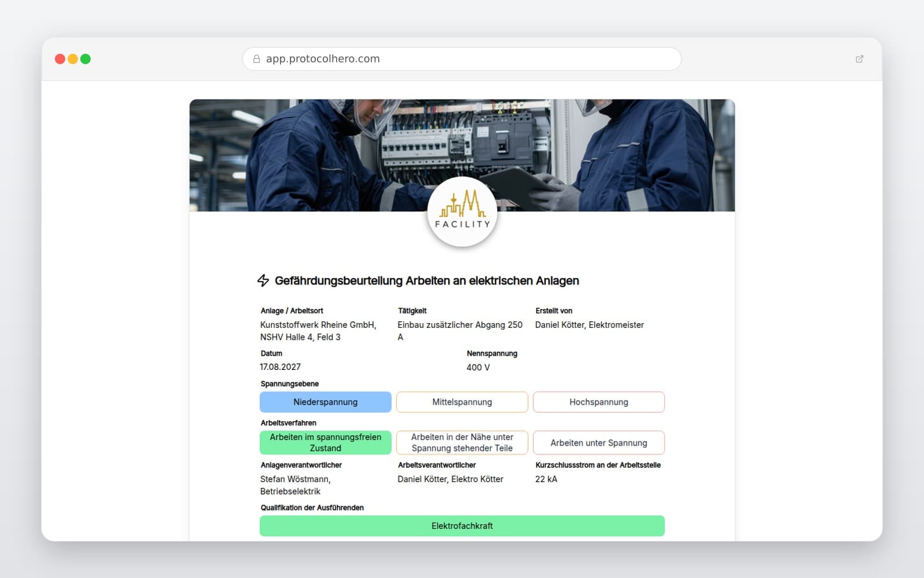
Task: Click the Erstellt von label
Action: (x=554, y=311)
